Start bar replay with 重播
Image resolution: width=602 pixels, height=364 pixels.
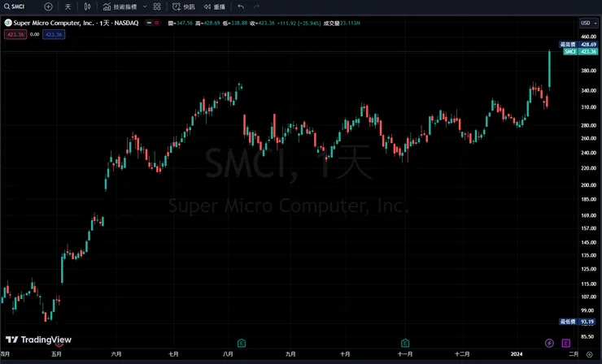(x=215, y=6)
